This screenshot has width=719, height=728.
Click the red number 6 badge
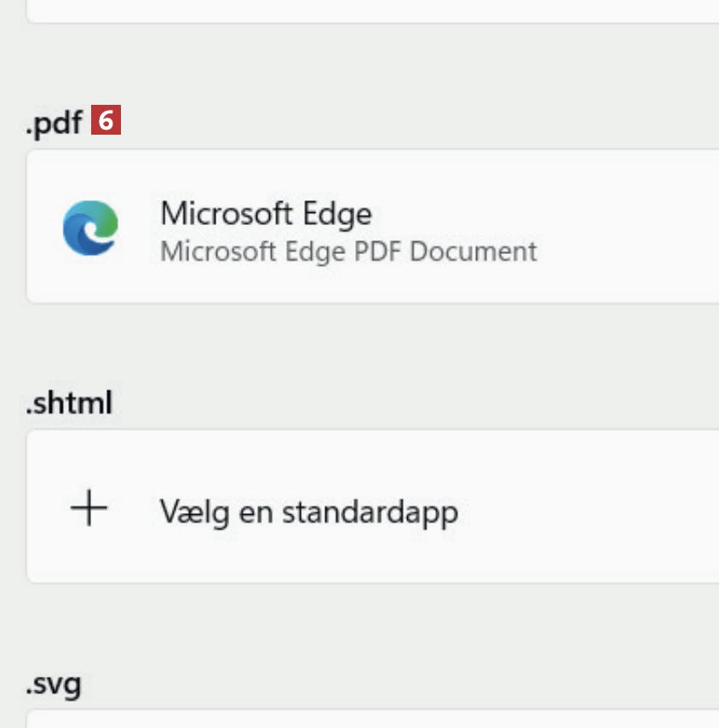coord(106,121)
